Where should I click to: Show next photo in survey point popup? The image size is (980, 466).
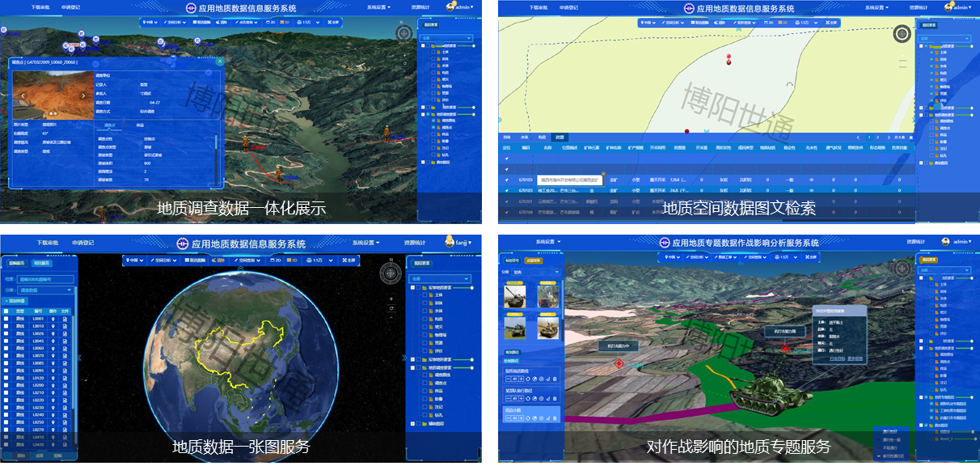[84, 95]
